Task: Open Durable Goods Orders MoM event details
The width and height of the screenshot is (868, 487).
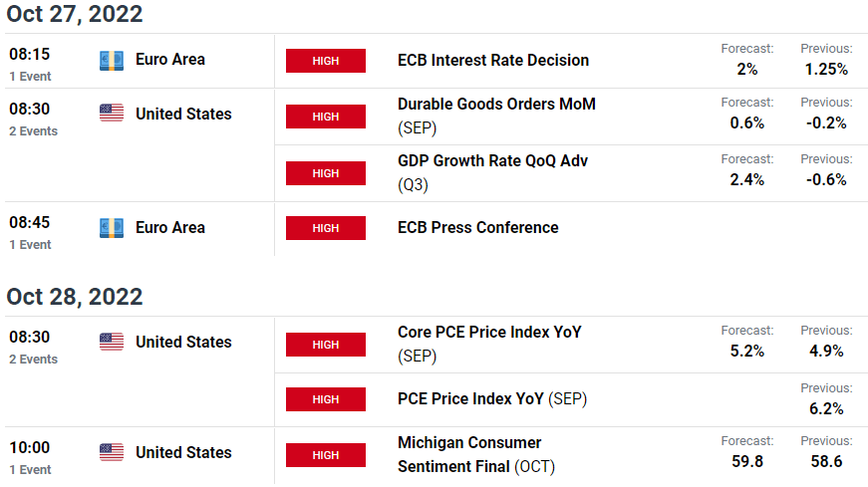Action: pyautogui.click(x=496, y=116)
